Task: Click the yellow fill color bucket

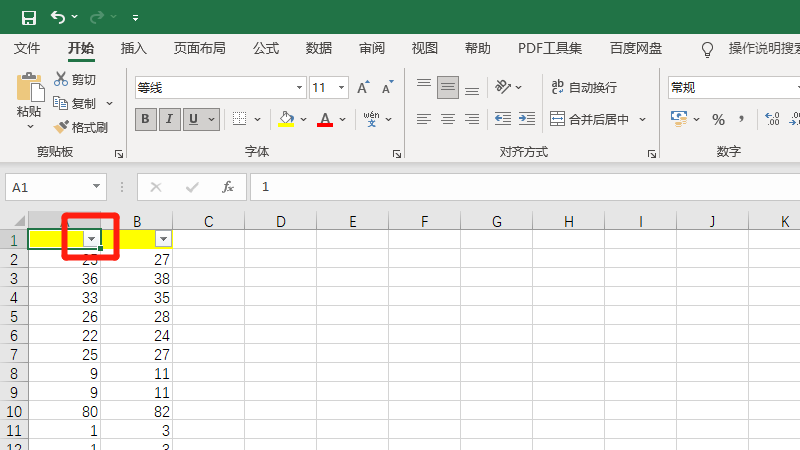Action: (286, 119)
